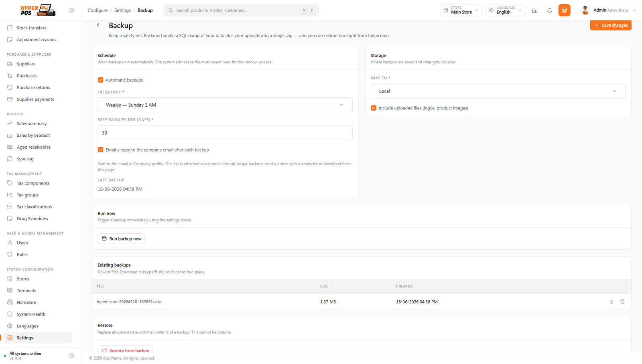This screenshot has width=642, height=364.
Task: Click the File column header
Action: click(101, 286)
